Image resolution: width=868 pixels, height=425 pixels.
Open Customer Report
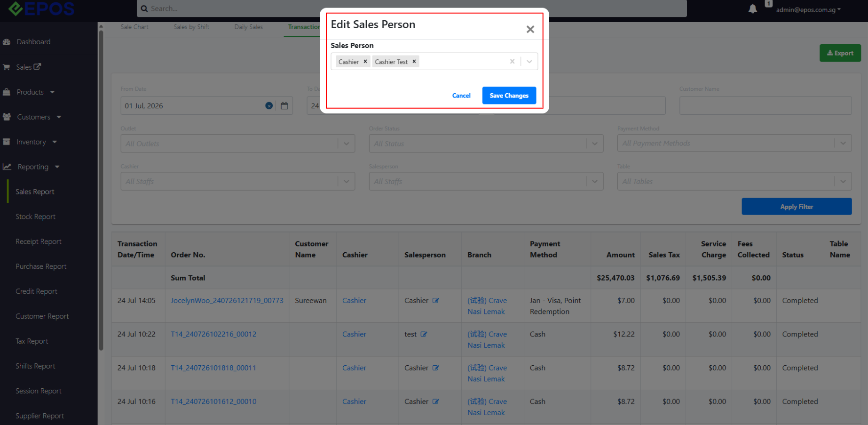(42, 316)
